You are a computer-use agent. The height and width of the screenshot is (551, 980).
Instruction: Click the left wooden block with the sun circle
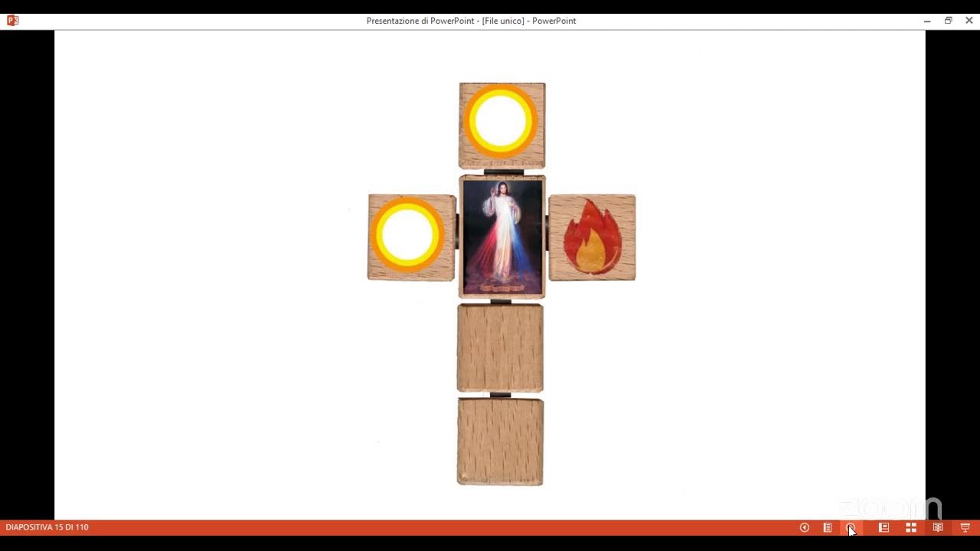(412, 237)
